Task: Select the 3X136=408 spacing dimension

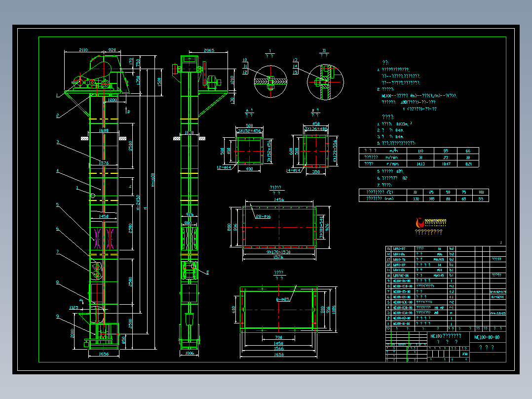Action: tap(316, 129)
